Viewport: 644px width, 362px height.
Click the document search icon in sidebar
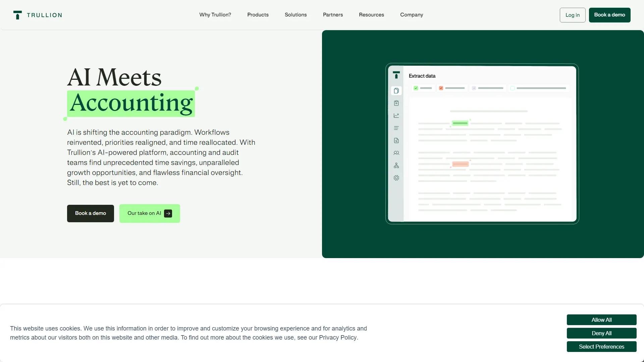click(x=396, y=140)
